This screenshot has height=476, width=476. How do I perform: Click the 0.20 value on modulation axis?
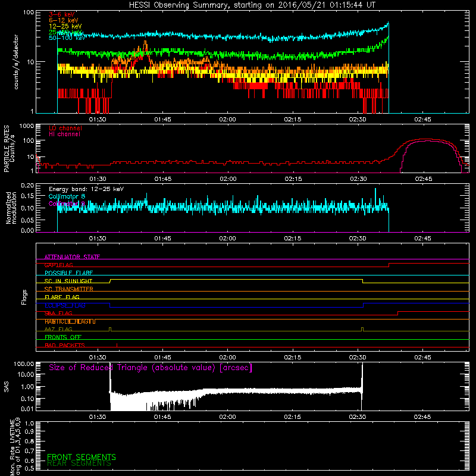[27, 186]
